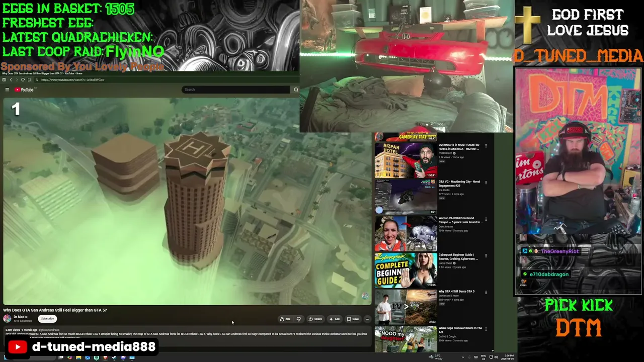Open options menu for Cyberpunk Beginner Guide
Screen dimensions: 644x362
(x=486, y=256)
